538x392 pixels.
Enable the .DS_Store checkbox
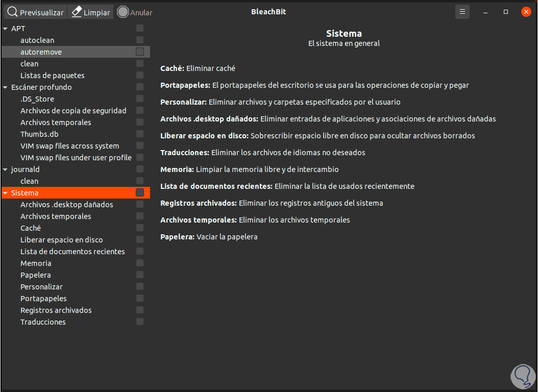140,99
